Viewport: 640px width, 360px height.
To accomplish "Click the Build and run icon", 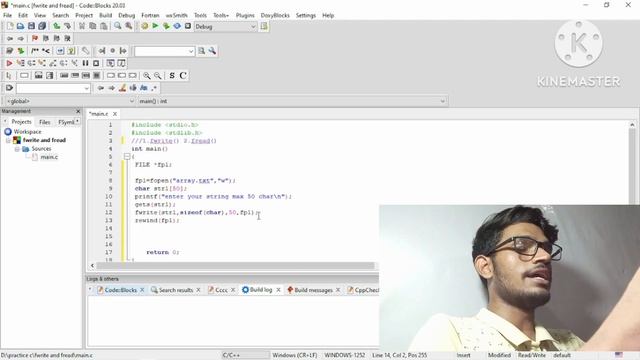I will (166, 26).
